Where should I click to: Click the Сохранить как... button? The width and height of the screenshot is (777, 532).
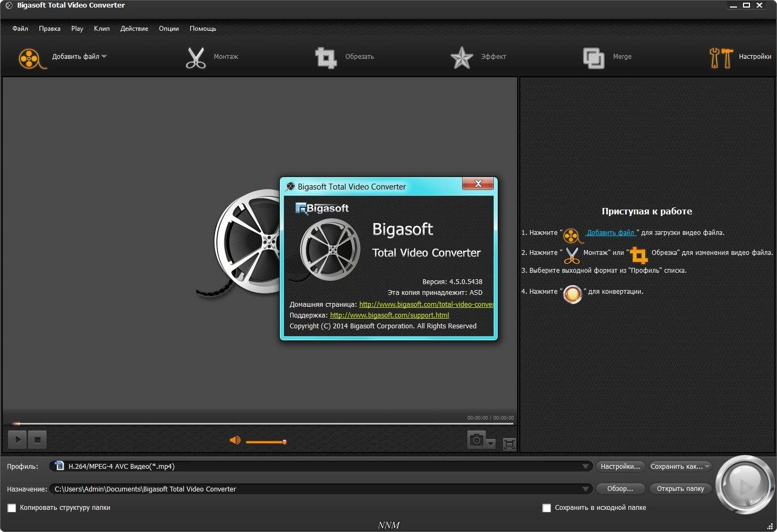676,466
